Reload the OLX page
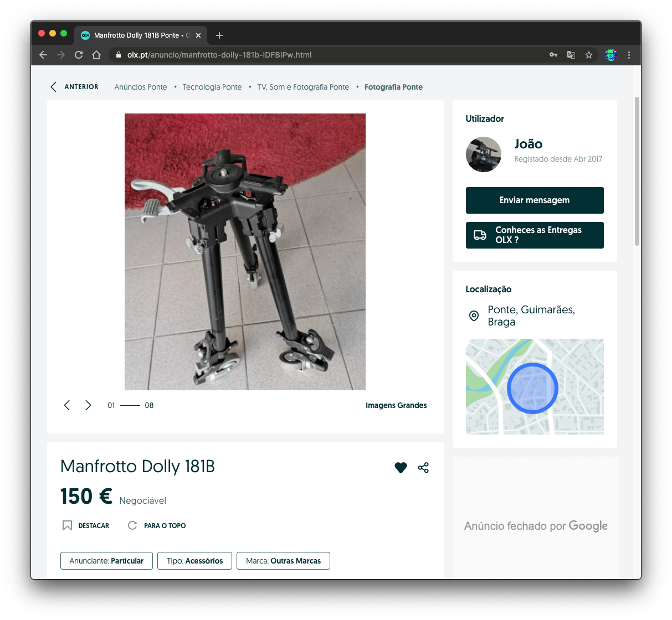This screenshot has height=620, width=672. (79, 55)
